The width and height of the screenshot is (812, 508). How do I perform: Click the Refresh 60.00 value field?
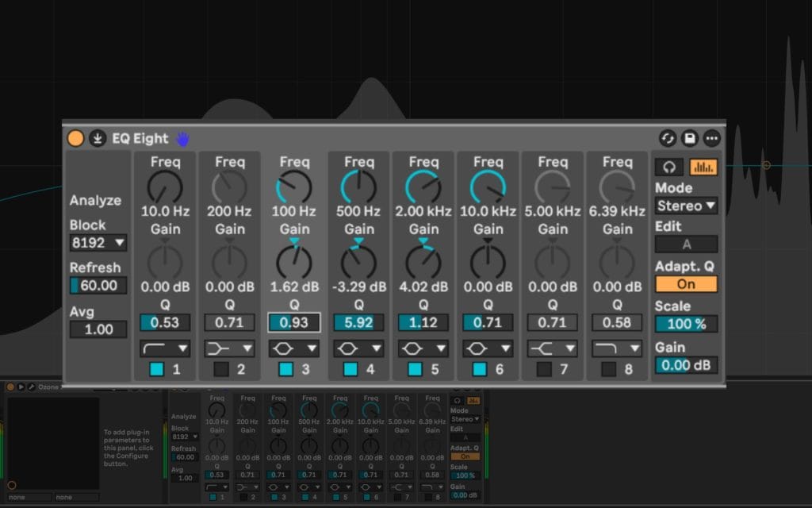click(x=98, y=285)
